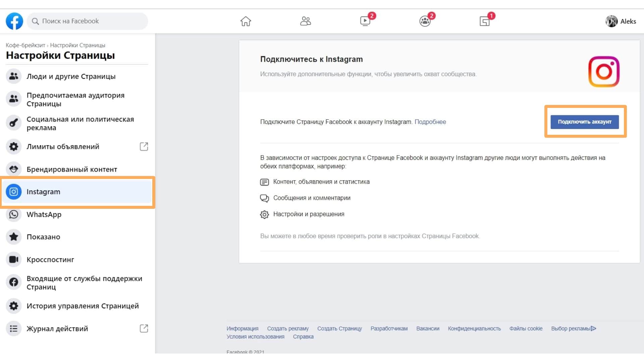Open the Groups icon in top bar

tap(425, 21)
